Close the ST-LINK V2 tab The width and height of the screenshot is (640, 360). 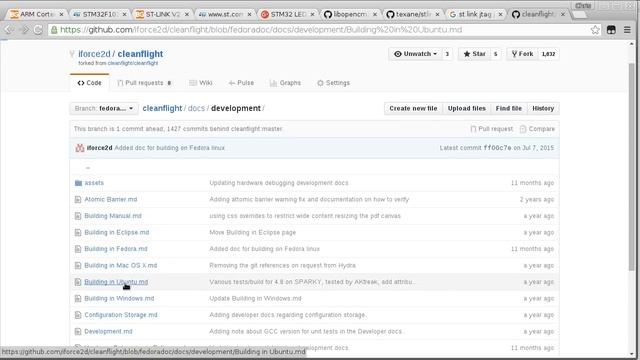tap(187, 14)
